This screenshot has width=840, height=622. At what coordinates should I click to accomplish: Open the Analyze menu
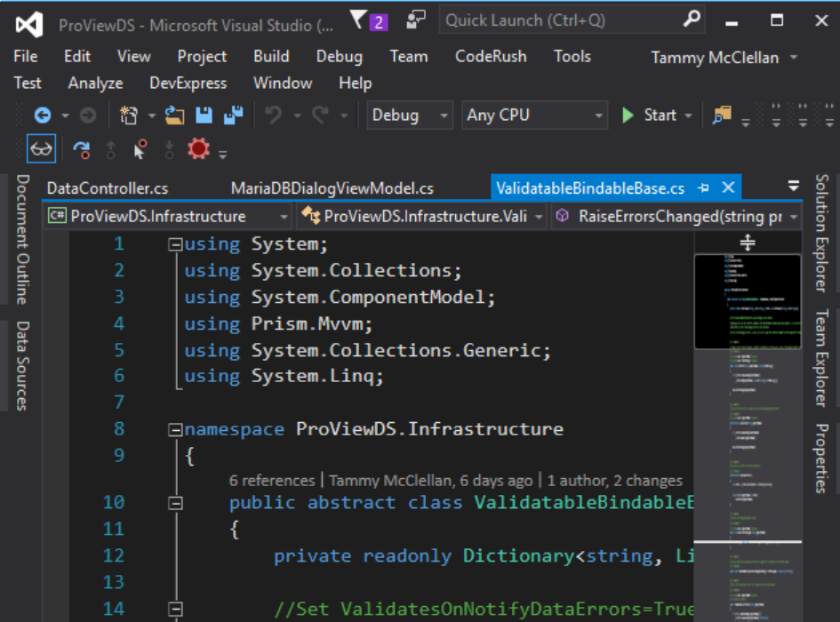tap(95, 83)
